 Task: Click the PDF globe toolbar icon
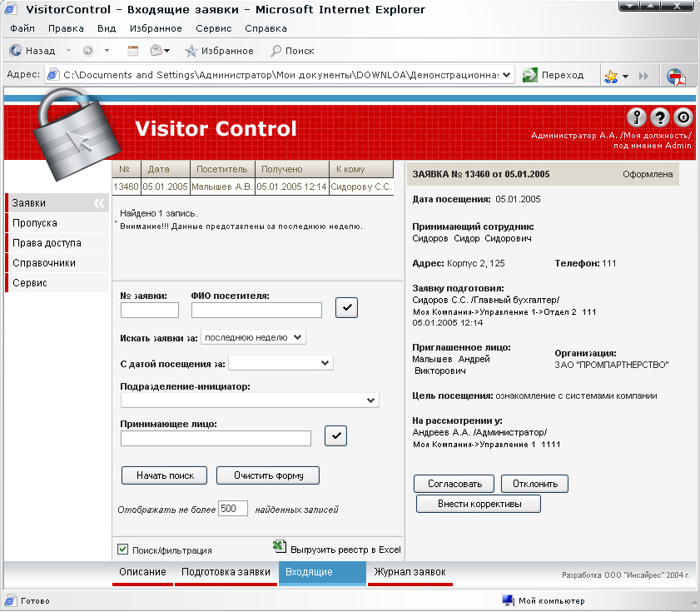coord(676,77)
